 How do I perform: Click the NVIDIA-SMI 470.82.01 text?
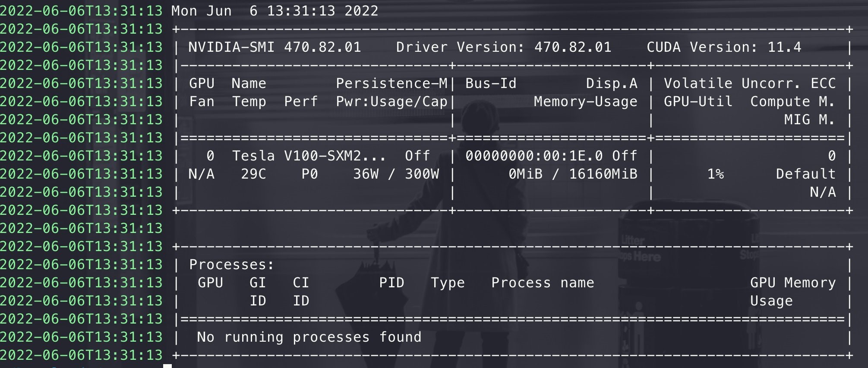click(275, 47)
